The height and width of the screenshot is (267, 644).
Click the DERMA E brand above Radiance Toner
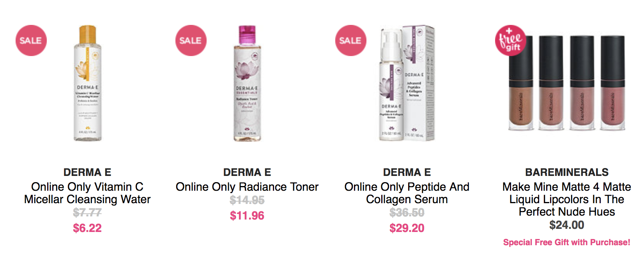[247, 172]
